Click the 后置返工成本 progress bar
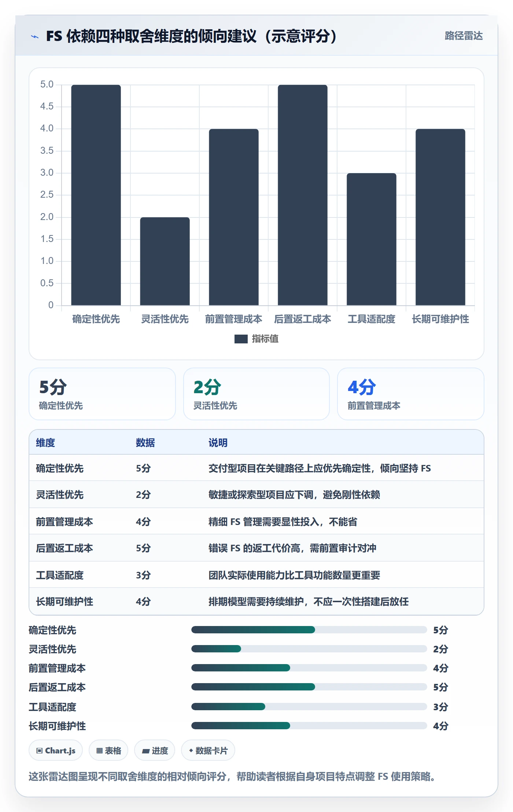 tap(309, 687)
